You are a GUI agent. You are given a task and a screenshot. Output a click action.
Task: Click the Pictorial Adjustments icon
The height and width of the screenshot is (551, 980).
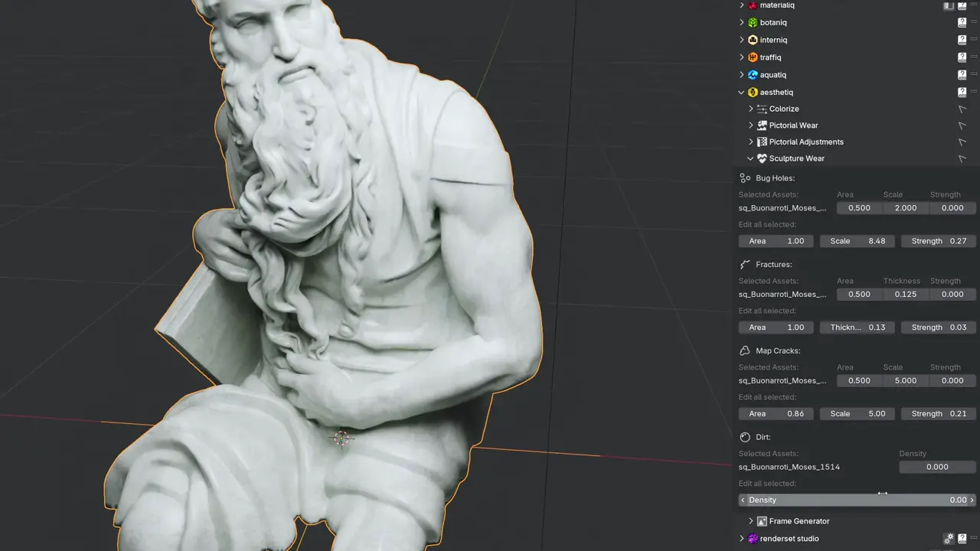click(762, 142)
